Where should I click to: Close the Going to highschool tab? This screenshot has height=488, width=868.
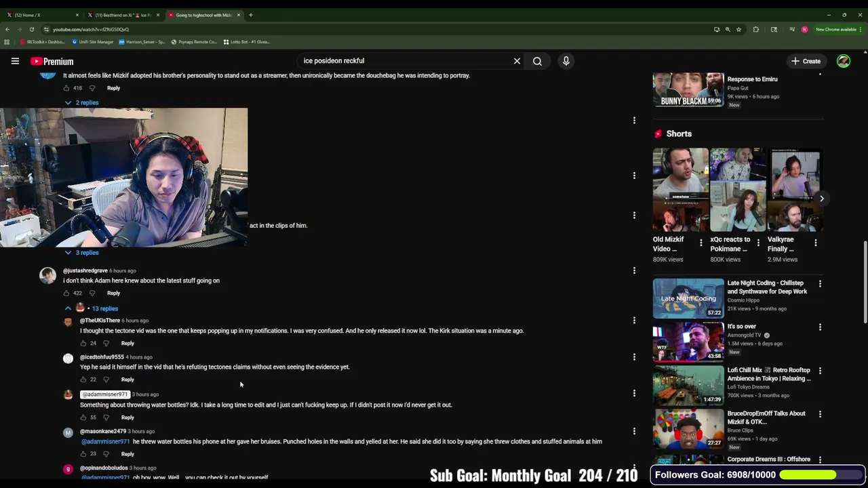[238, 15]
